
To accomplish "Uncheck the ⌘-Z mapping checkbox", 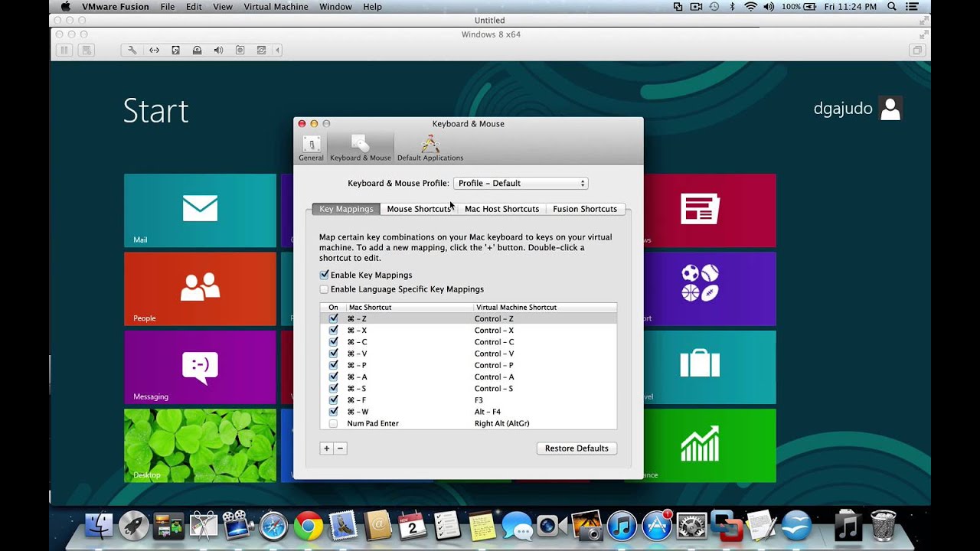I will tap(333, 318).
